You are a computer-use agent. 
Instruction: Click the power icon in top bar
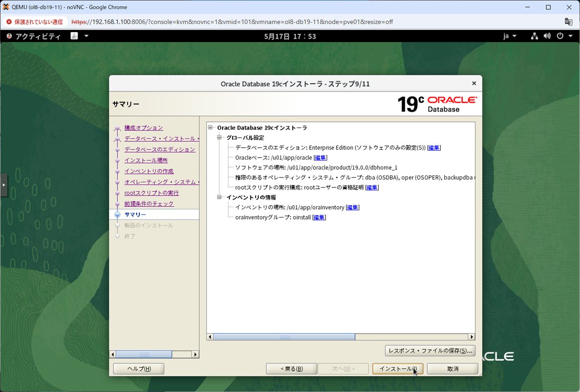tap(560, 36)
